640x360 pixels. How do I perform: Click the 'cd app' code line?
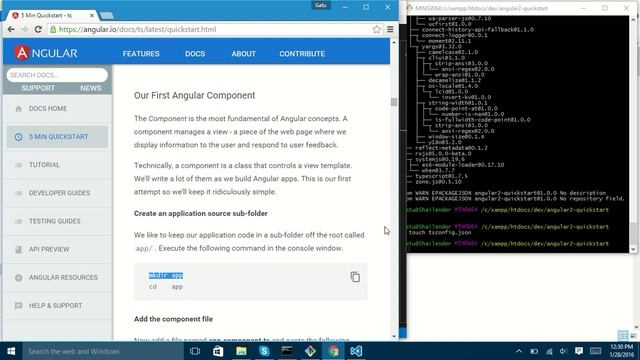point(166,287)
